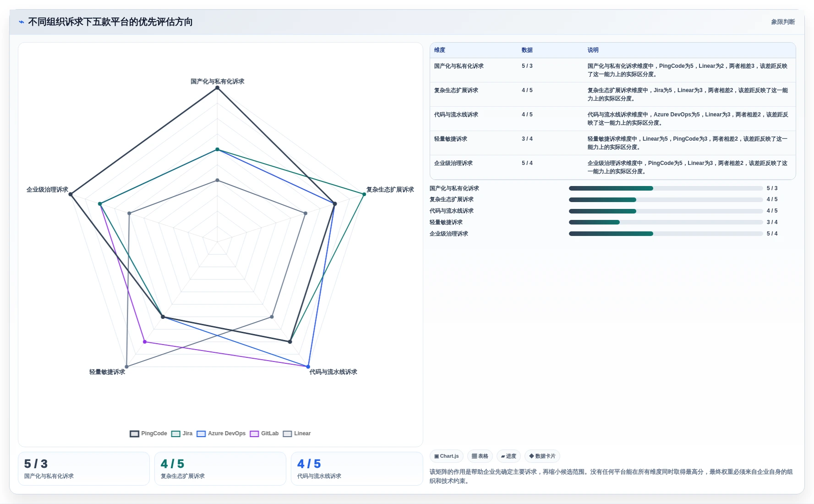Click the 5 / 3 value in table

click(x=527, y=66)
